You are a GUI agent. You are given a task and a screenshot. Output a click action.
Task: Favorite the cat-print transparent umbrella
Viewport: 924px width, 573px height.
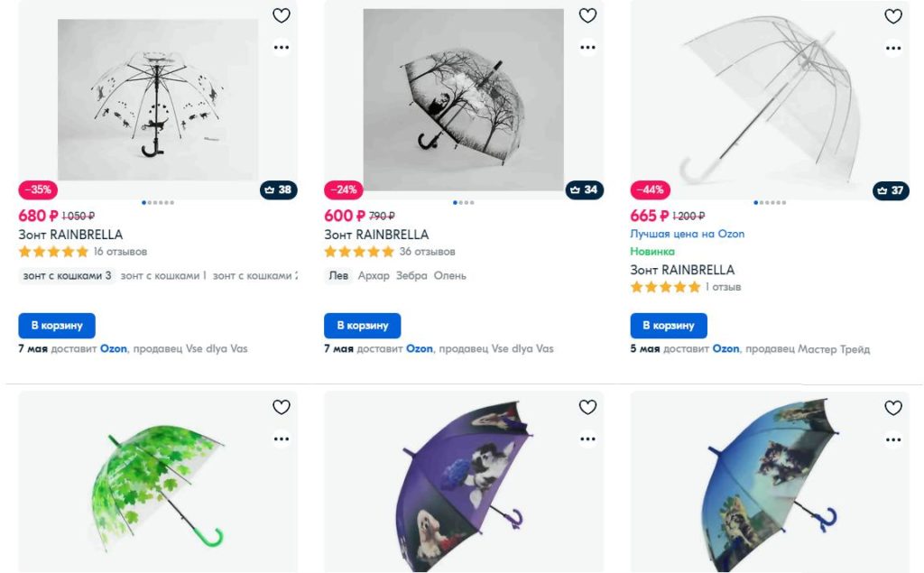pos(282,16)
